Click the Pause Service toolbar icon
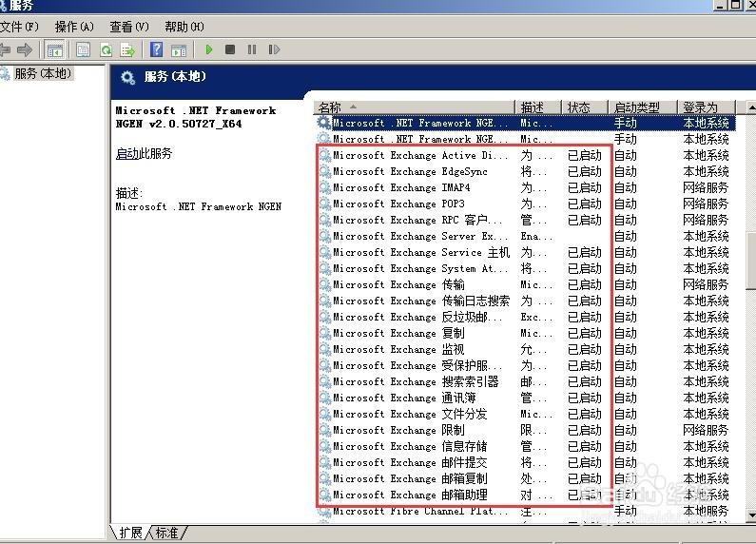 pos(252,49)
